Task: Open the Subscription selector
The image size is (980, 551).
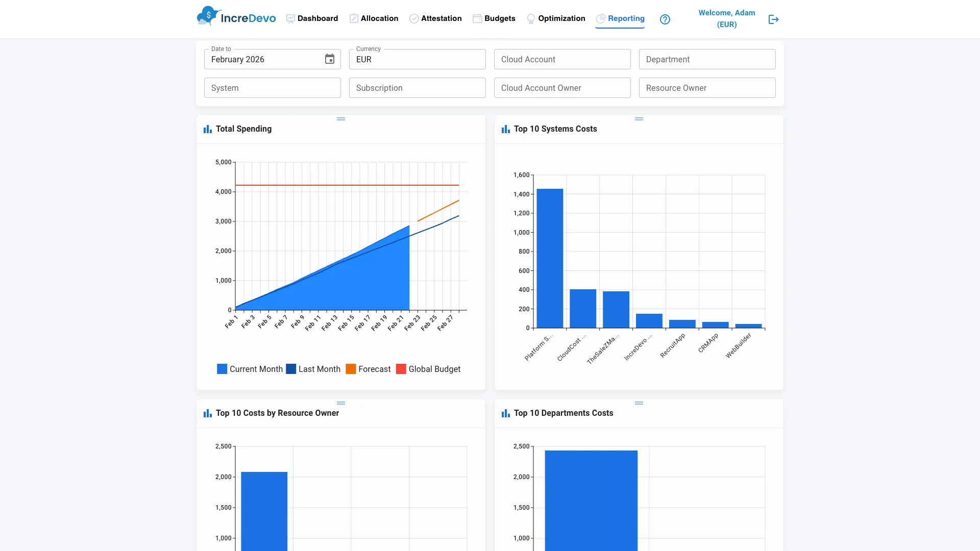Action: 417,88
